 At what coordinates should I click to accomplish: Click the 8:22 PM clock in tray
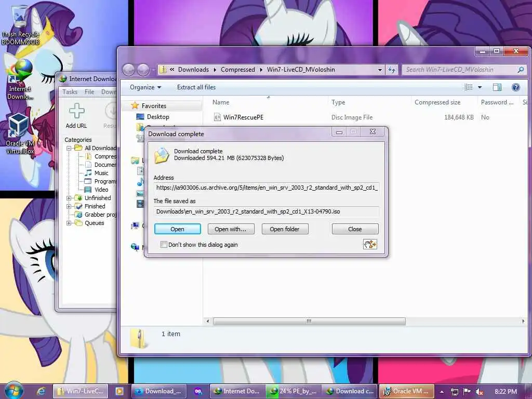point(506,392)
